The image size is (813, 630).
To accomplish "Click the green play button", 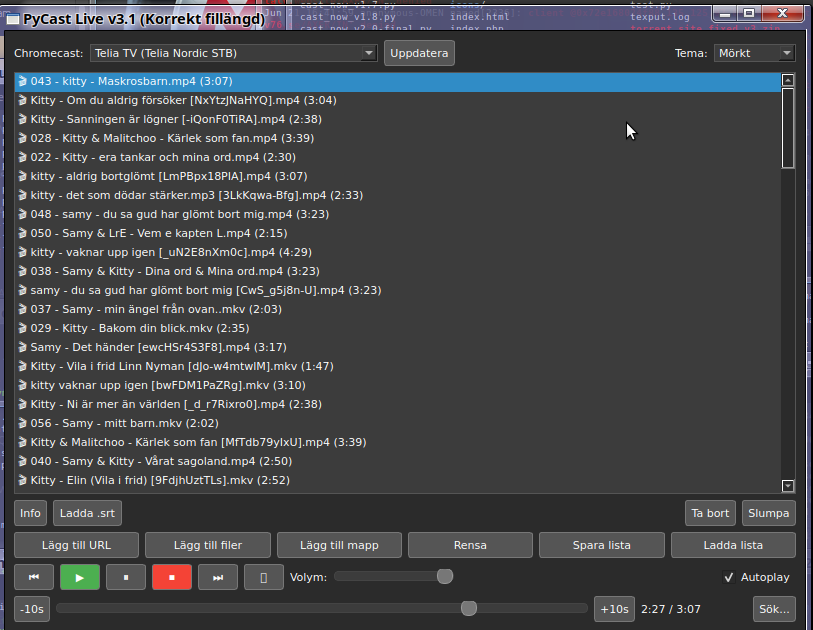I will click(x=80, y=577).
